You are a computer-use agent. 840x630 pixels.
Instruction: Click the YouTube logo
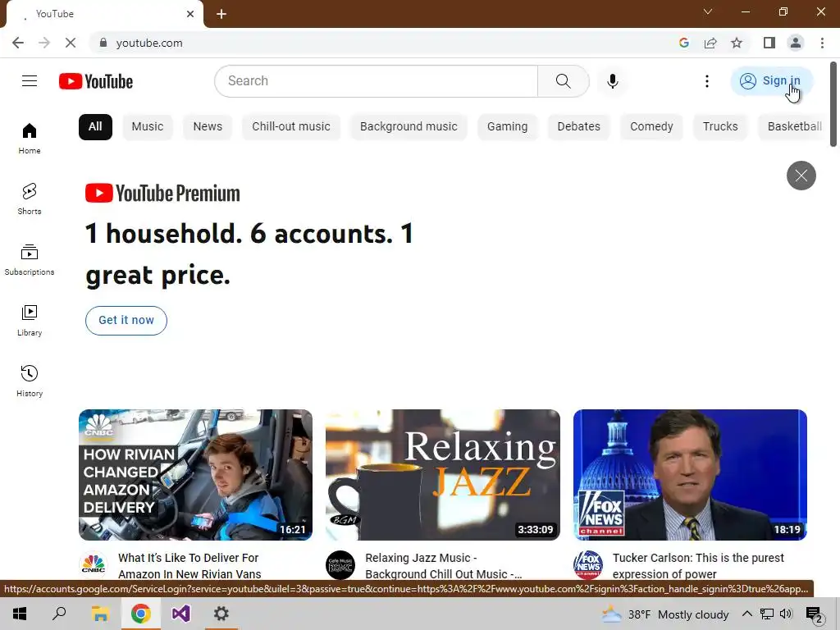(96, 81)
